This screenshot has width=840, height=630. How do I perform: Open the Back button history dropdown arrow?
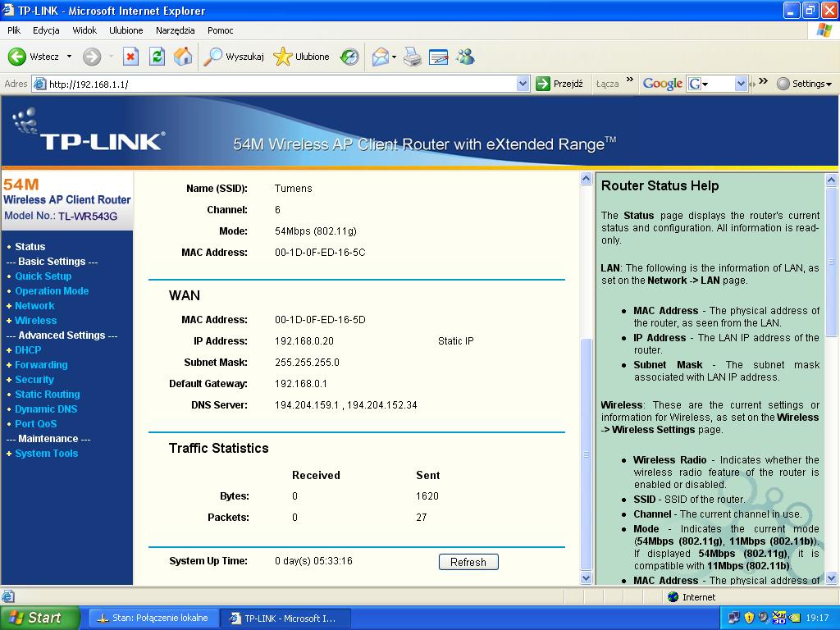pos(69,57)
